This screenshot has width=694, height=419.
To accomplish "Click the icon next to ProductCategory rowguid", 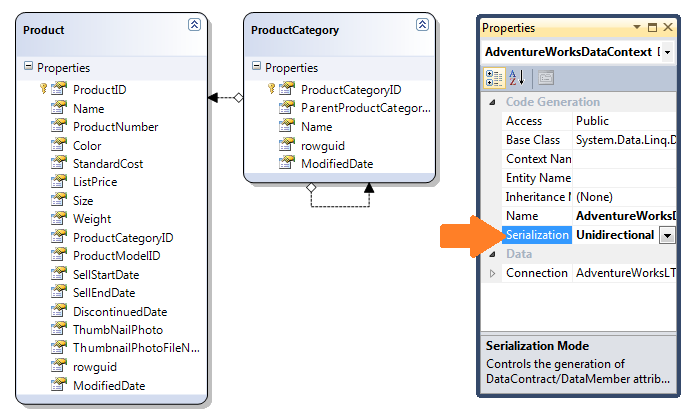I will pyautogui.click(x=287, y=145).
